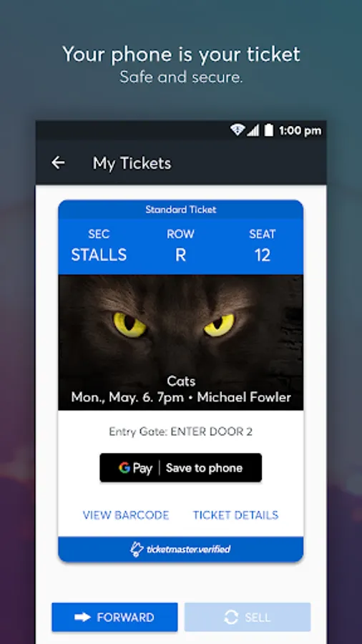Tap the greyed-out SELL button
The width and height of the screenshot is (362, 644).
coord(248,618)
